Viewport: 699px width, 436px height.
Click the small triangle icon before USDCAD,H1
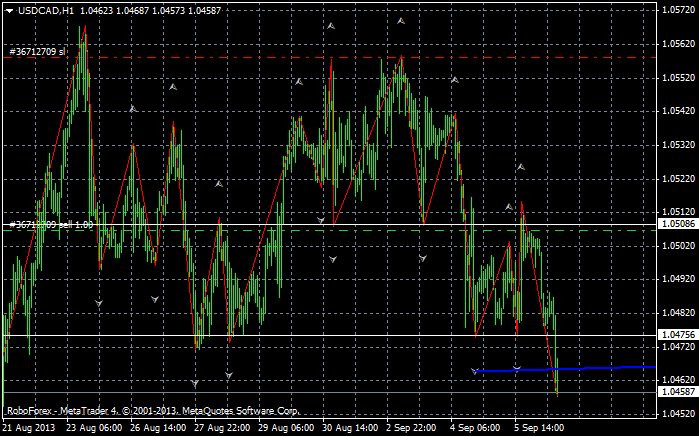[x=10, y=11]
